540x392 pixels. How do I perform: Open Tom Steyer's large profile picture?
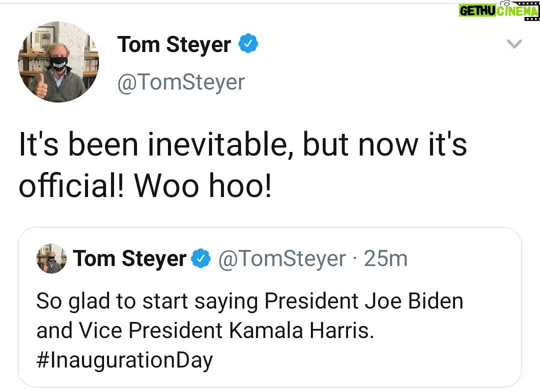58,62
